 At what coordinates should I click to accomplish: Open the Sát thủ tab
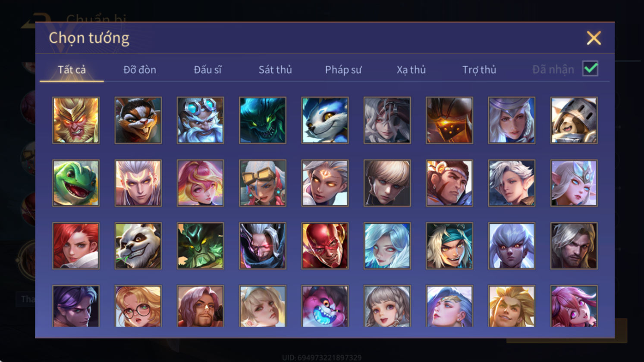275,69
